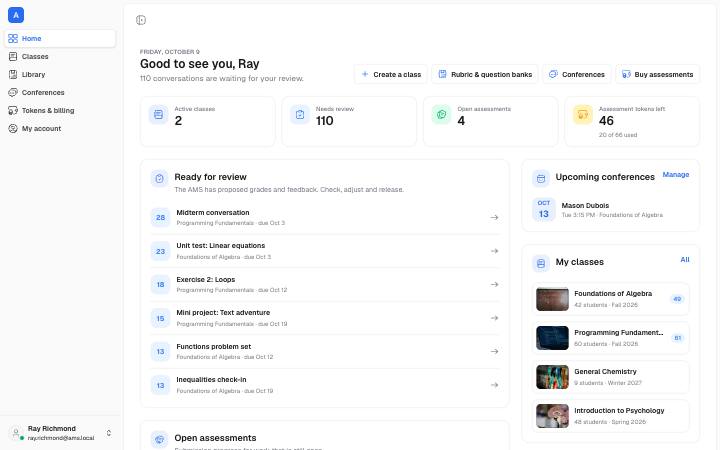Click the My classes header icon
This screenshot has height=450, width=720.
pyautogui.click(x=541, y=263)
